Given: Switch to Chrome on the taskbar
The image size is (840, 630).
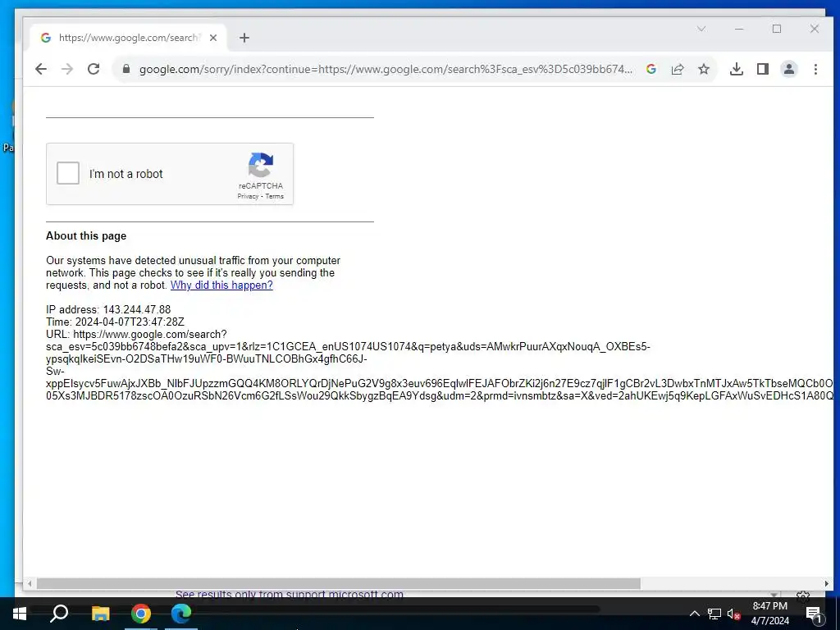Looking at the screenshot, I should pyautogui.click(x=141, y=614).
